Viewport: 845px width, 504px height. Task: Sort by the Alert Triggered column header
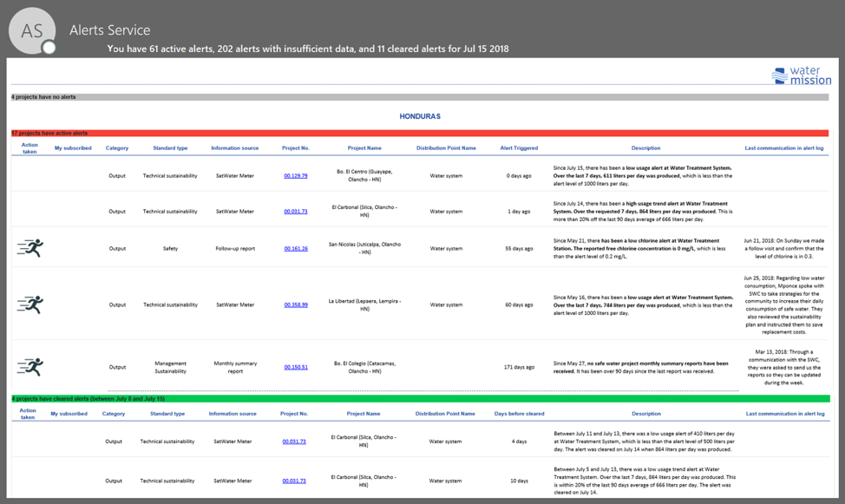(521, 147)
